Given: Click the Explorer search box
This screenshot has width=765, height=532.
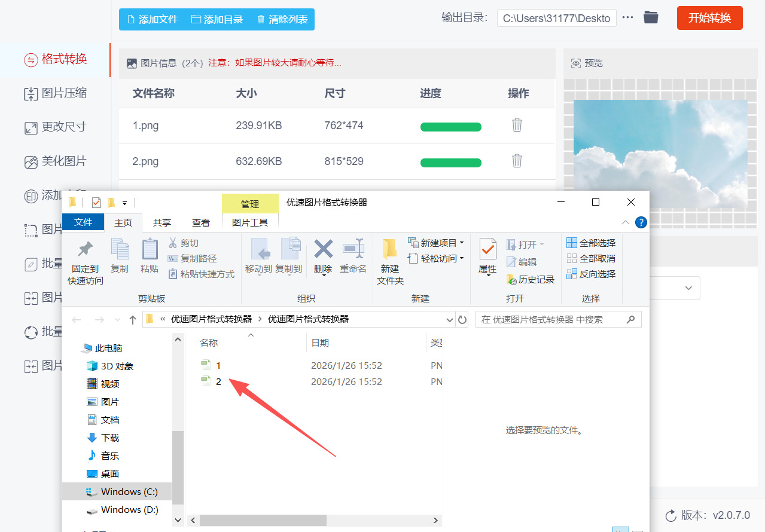Looking at the screenshot, I should point(559,320).
